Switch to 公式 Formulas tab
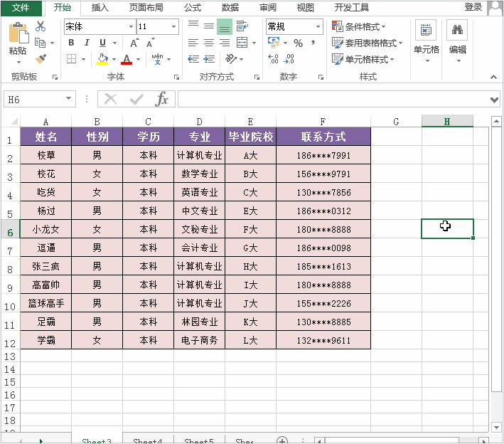 193,7
